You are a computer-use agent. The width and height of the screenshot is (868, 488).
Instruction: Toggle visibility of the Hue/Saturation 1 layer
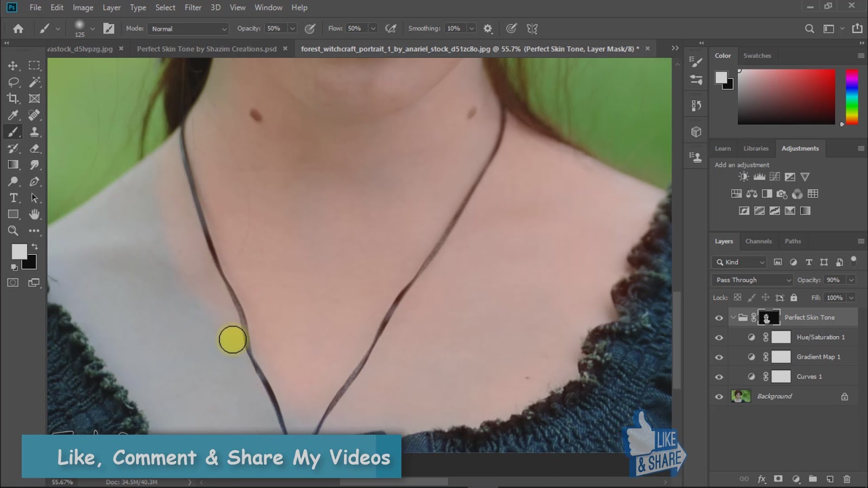click(718, 337)
